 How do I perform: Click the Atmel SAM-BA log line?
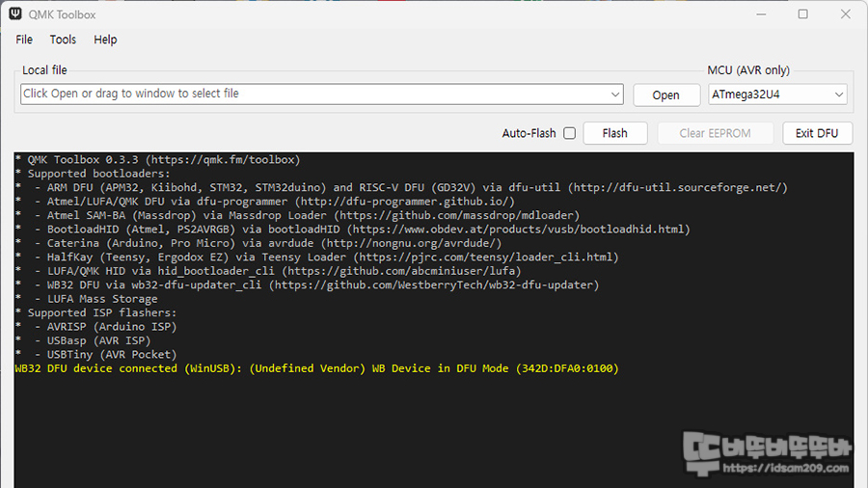pos(297,215)
